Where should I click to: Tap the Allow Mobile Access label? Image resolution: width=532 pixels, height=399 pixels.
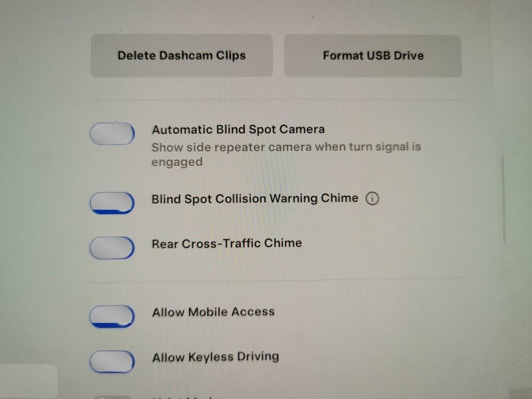[214, 312]
